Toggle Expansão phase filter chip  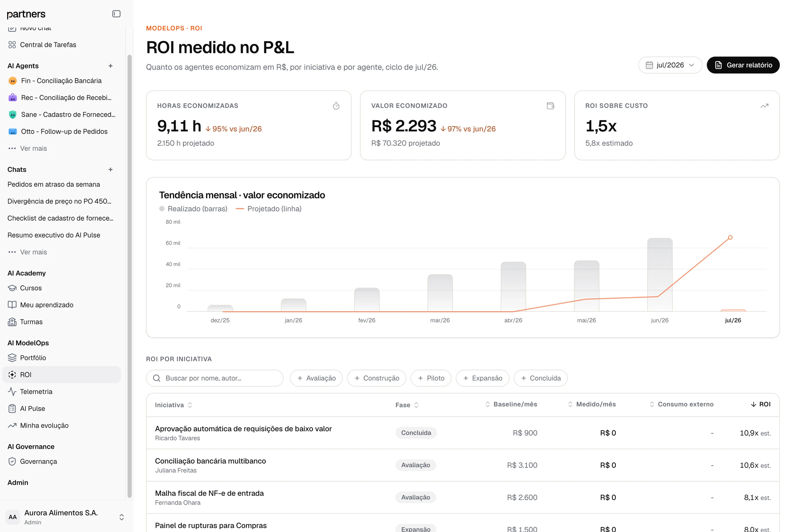[x=482, y=378]
